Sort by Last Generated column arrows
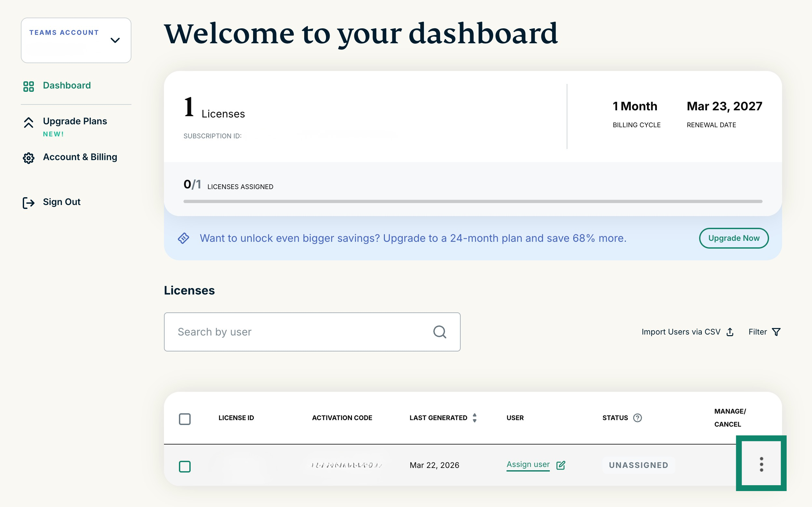The image size is (812, 507). click(475, 418)
